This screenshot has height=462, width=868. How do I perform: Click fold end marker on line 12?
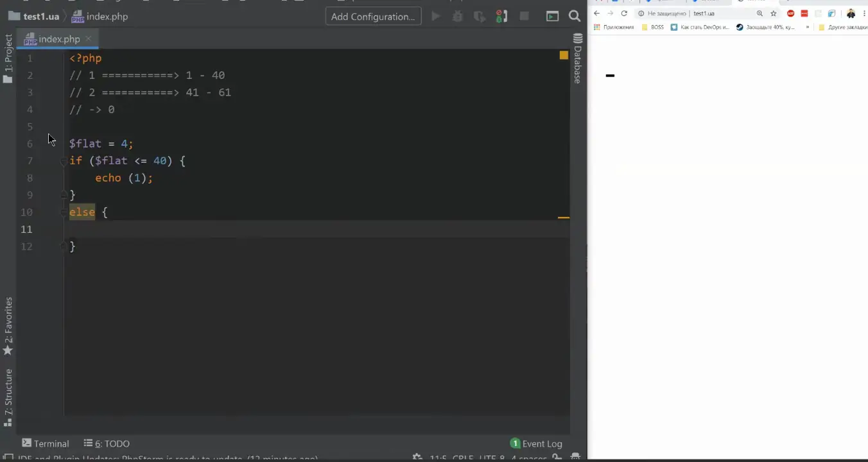pyautogui.click(x=64, y=246)
